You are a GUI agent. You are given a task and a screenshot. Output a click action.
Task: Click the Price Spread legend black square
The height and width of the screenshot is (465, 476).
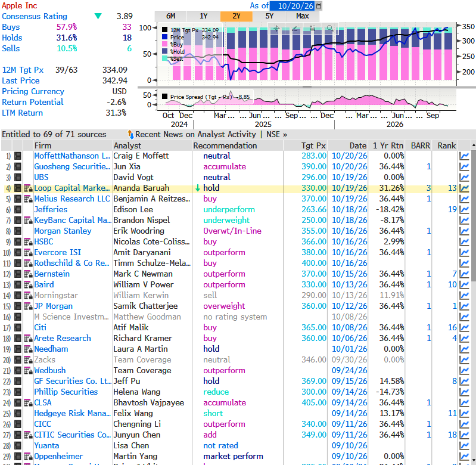coord(165,97)
